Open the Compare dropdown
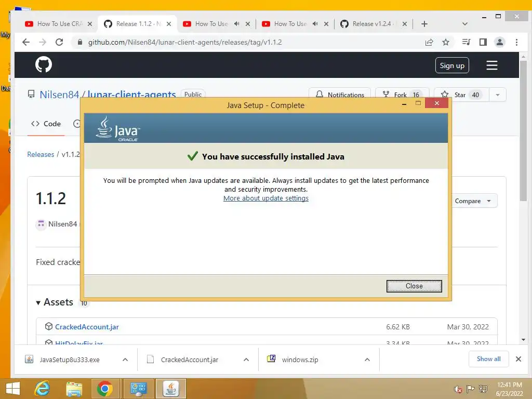 (474, 201)
